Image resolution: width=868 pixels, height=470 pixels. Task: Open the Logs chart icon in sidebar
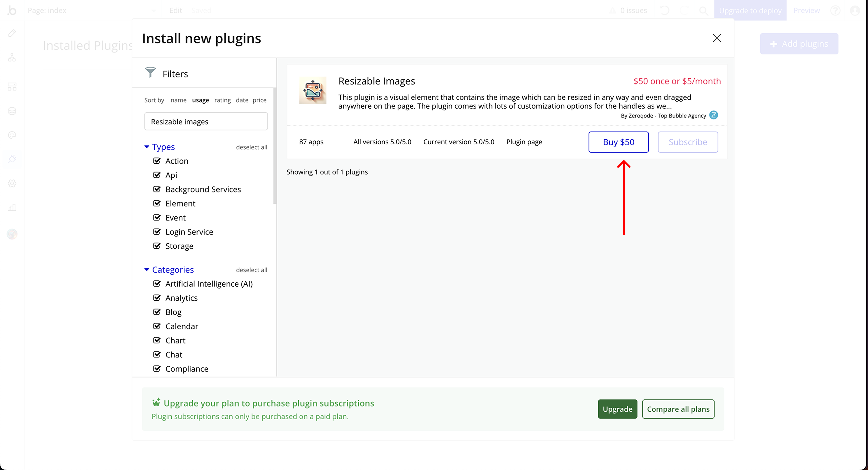pyautogui.click(x=12, y=207)
